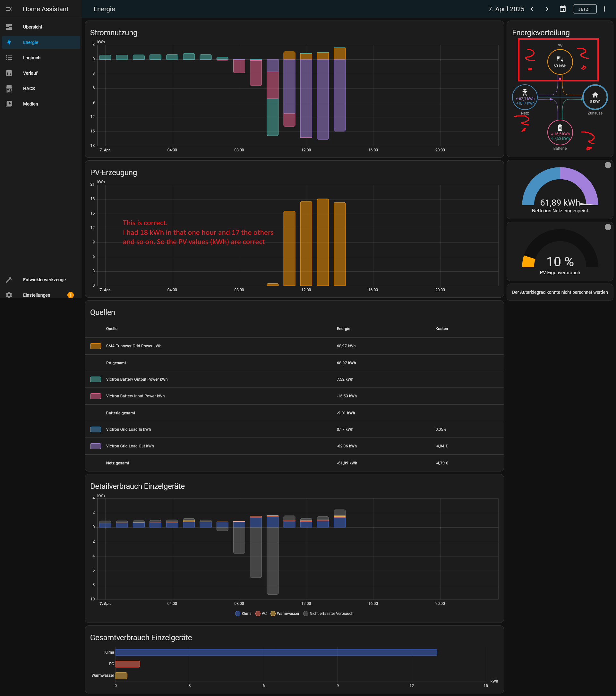The width and height of the screenshot is (616, 696).
Task: Click info icon on PV-Eigenverbrauch gauge
Action: coord(607,227)
